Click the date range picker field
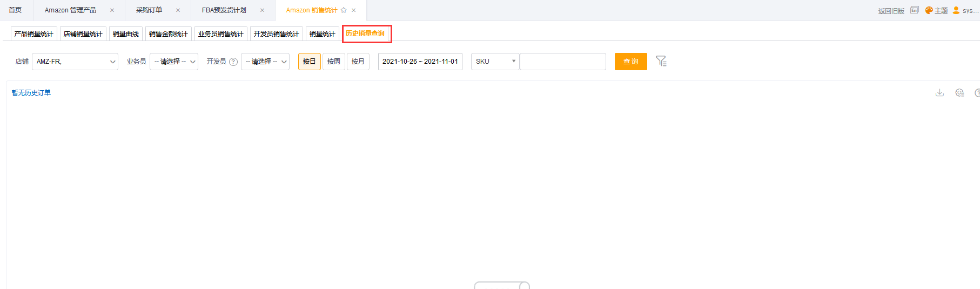980x289 pixels. (x=420, y=62)
